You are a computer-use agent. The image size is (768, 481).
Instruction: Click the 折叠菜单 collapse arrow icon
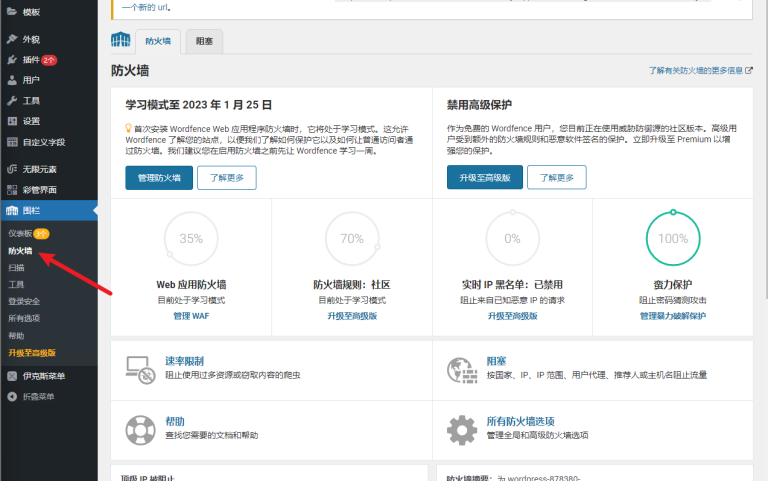click(x=12, y=397)
